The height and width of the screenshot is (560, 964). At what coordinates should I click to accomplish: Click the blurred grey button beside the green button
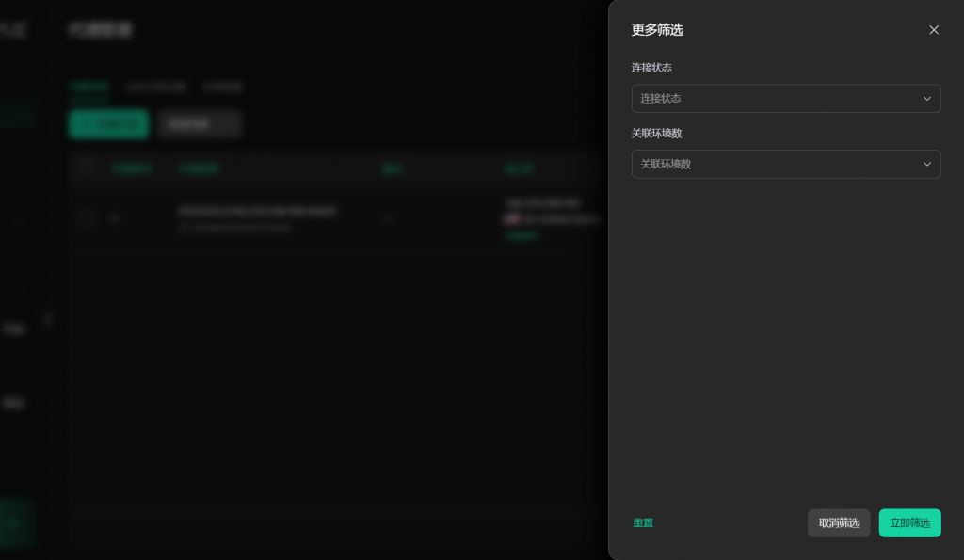200,124
